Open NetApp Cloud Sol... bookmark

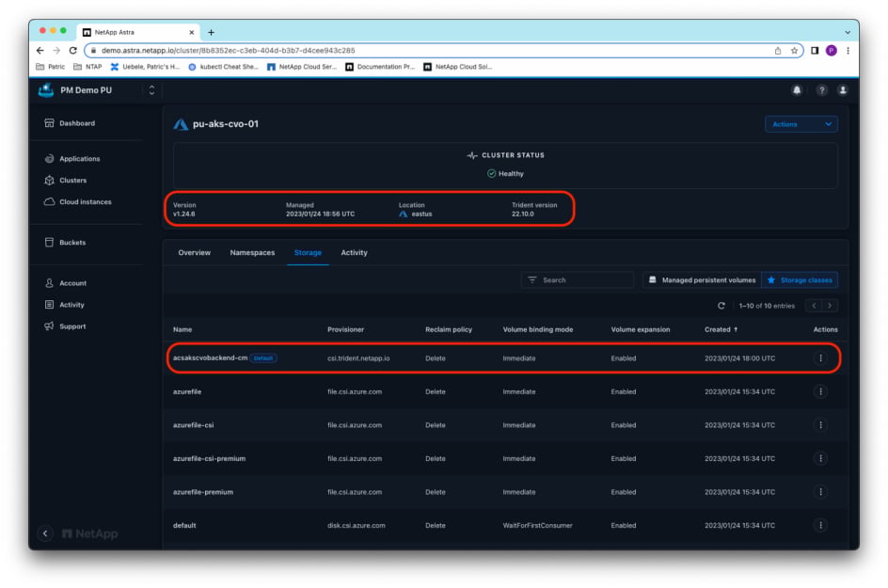pos(457,67)
